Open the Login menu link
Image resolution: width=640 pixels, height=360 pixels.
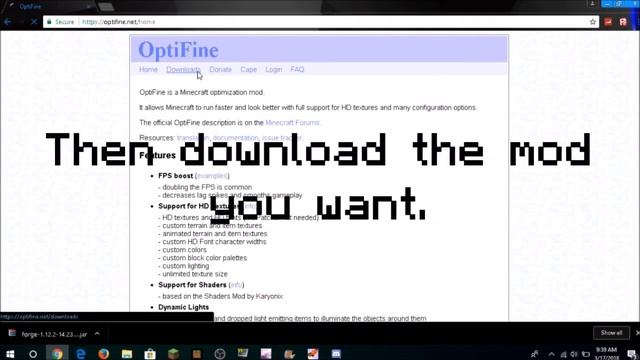pos(273,69)
